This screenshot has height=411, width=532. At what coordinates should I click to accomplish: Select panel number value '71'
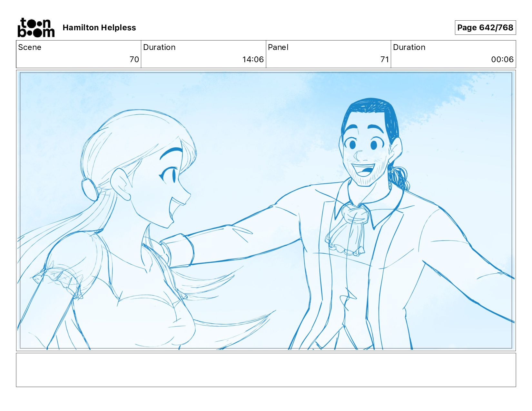click(x=384, y=59)
